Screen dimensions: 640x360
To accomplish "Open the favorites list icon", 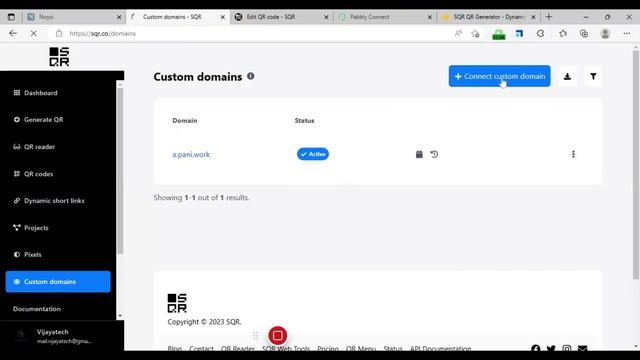I will click(563, 33).
